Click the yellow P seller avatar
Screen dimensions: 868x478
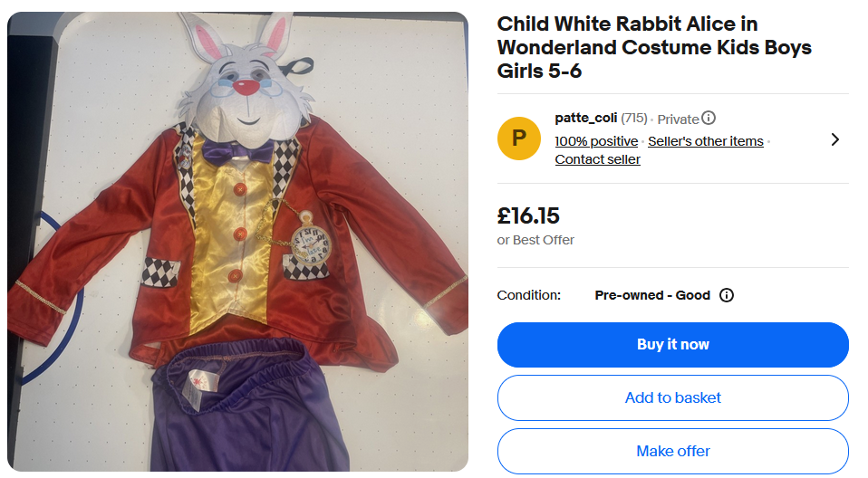[x=519, y=139]
